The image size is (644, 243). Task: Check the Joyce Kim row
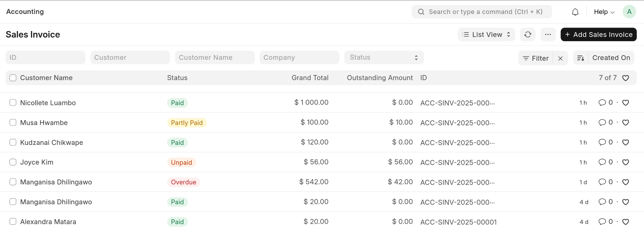[13, 162]
